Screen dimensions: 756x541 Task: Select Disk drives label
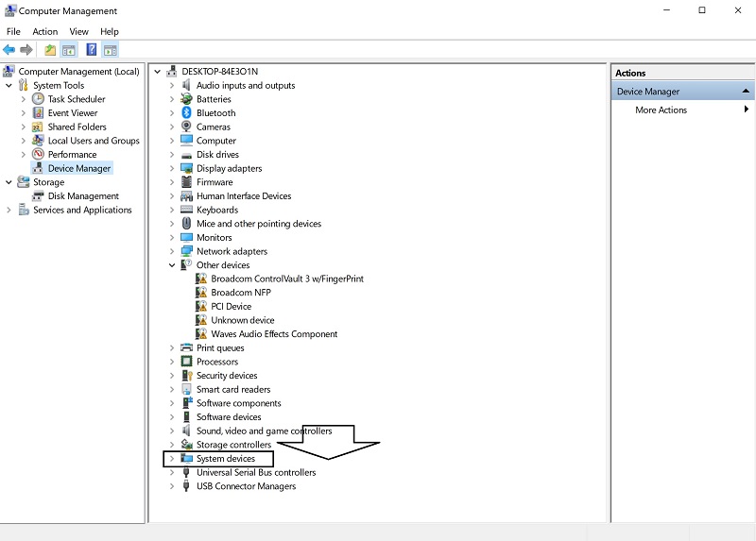[x=217, y=154]
